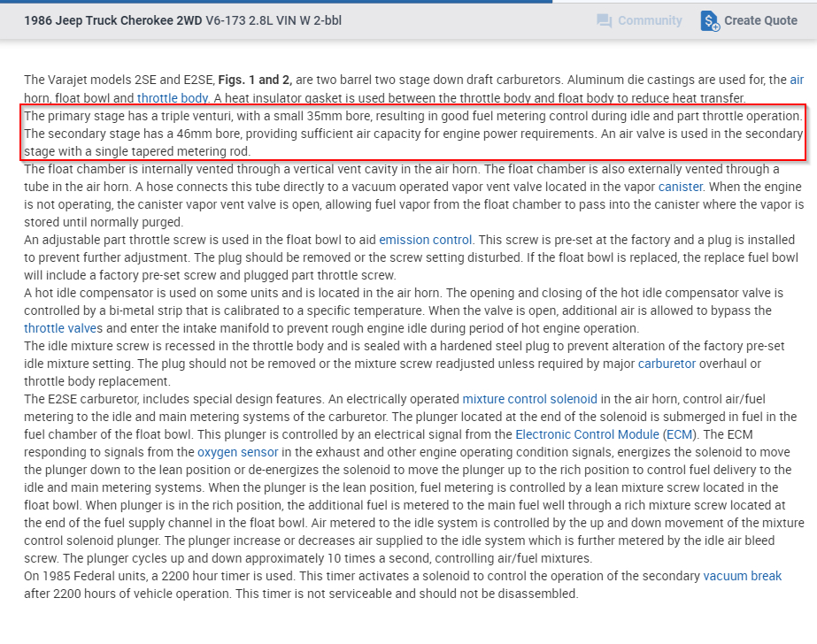Click text 'The E2SE carburetor, includes special design features'
The image size is (817, 644).
[x=174, y=399]
